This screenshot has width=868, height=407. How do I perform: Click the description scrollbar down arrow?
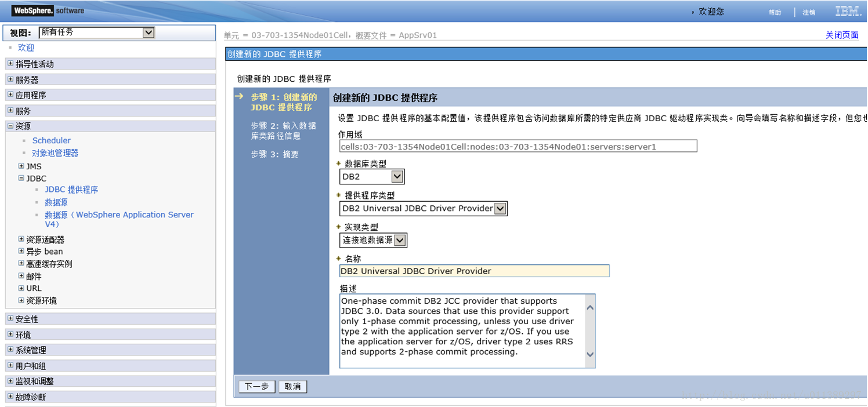(x=590, y=354)
